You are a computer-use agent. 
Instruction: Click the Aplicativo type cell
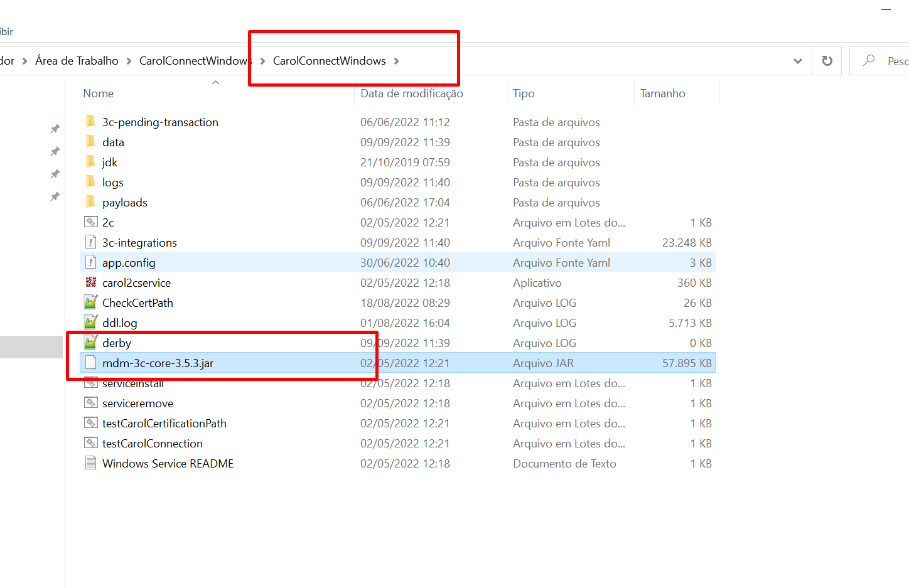[x=537, y=283]
